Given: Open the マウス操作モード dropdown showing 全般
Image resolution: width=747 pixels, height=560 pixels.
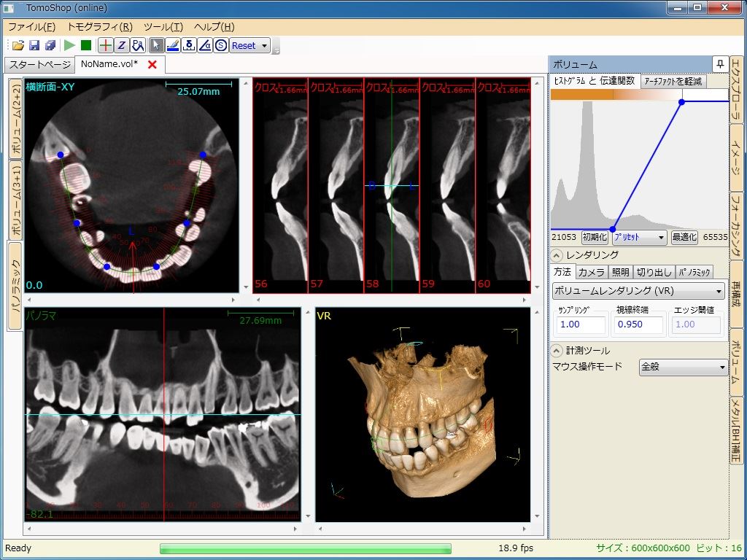Looking at the screenshot, I should [683, 367].
